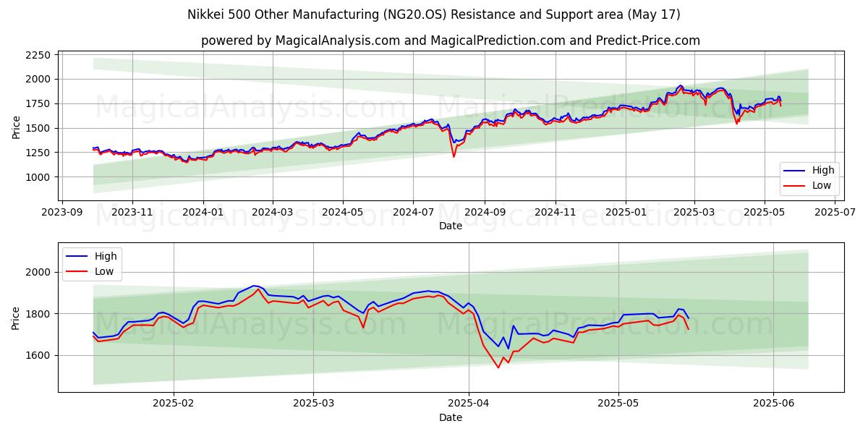Click the "2024-07" date tick label
Screen dimensions: 868x434
point(412,213)
